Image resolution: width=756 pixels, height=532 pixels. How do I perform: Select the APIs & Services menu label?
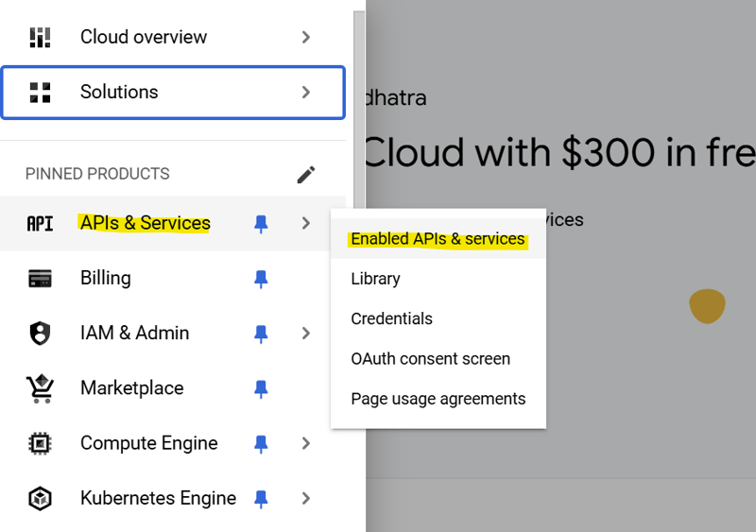pos(146,223)
